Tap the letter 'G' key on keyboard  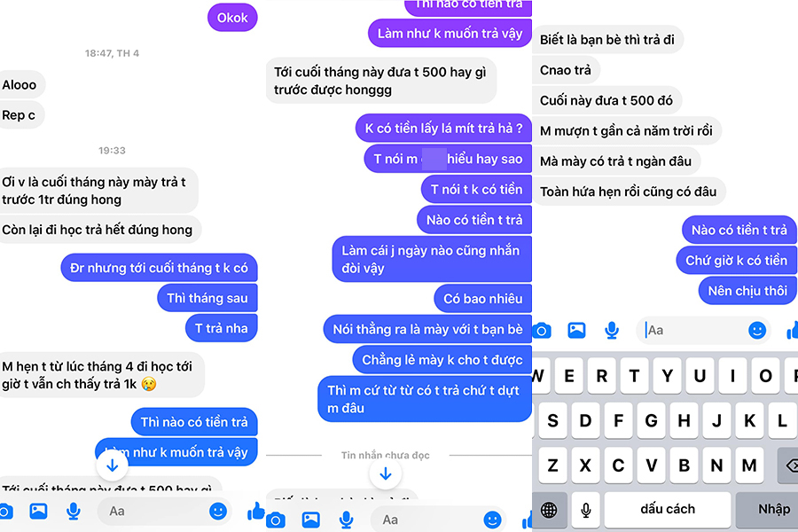coord(652,420)
